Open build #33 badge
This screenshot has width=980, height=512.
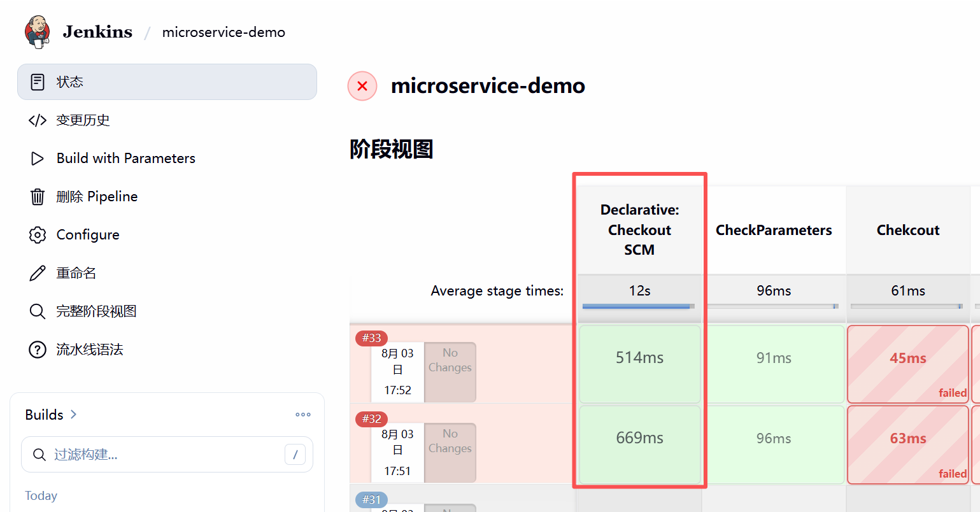point(372,338)
